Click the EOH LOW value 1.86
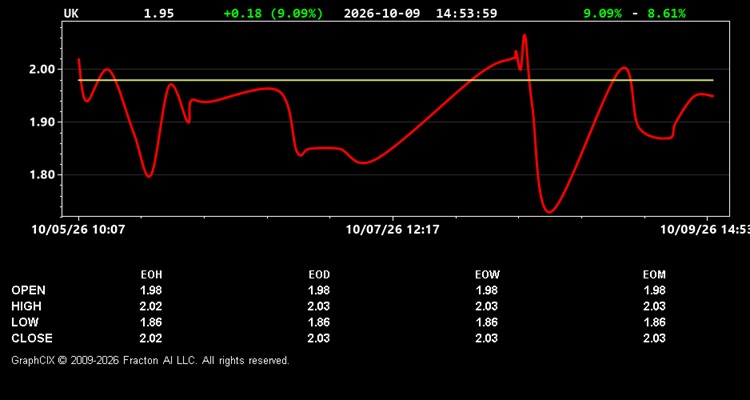Image resolution: width=750 pixels, height=400 pixels. point(151,322)
